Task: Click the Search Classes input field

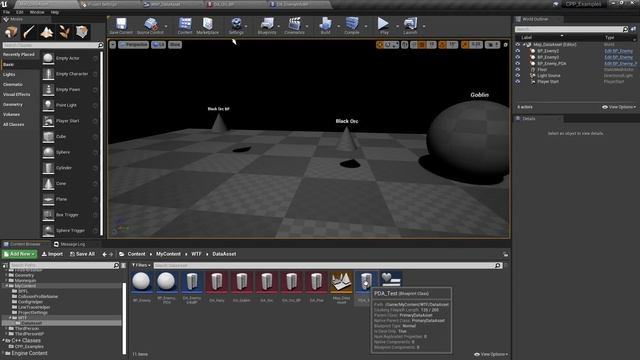Action: [x=50, y=45]
